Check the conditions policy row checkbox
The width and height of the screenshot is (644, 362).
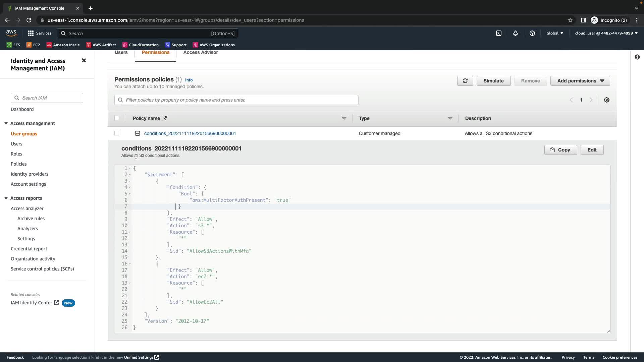[x=117, y=133]
